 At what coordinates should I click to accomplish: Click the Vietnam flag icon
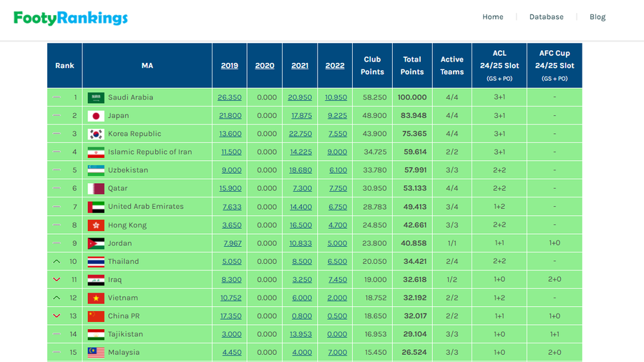click(96, 298)
